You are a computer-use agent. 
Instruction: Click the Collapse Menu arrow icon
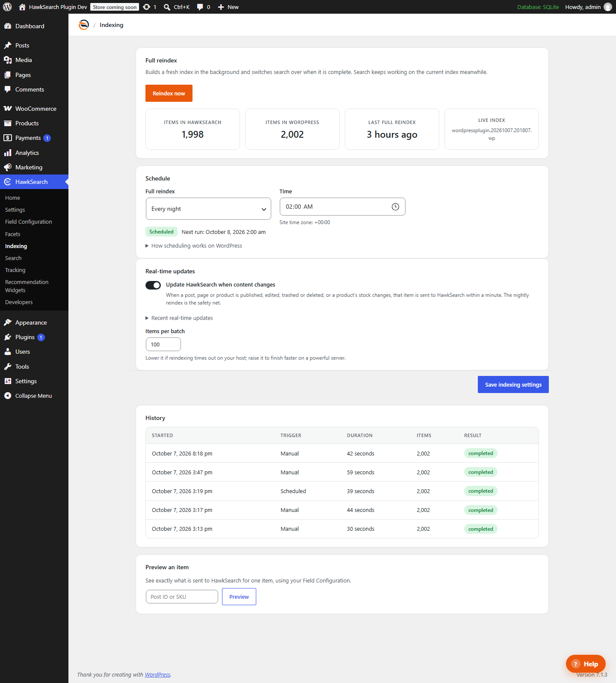8,396
